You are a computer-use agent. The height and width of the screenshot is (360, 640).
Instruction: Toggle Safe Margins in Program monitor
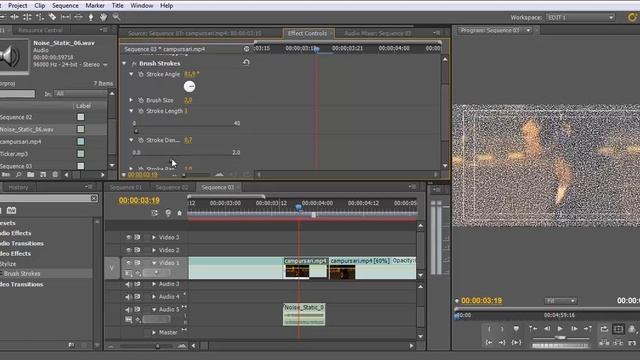click(x=618, y=329)
